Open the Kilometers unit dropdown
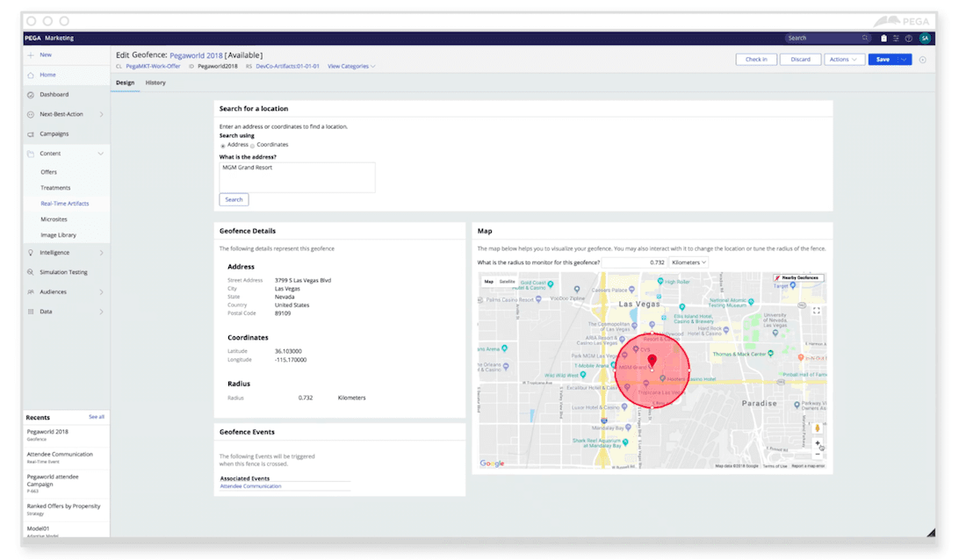This screenshot has width=966, height=560. [689, 262]
